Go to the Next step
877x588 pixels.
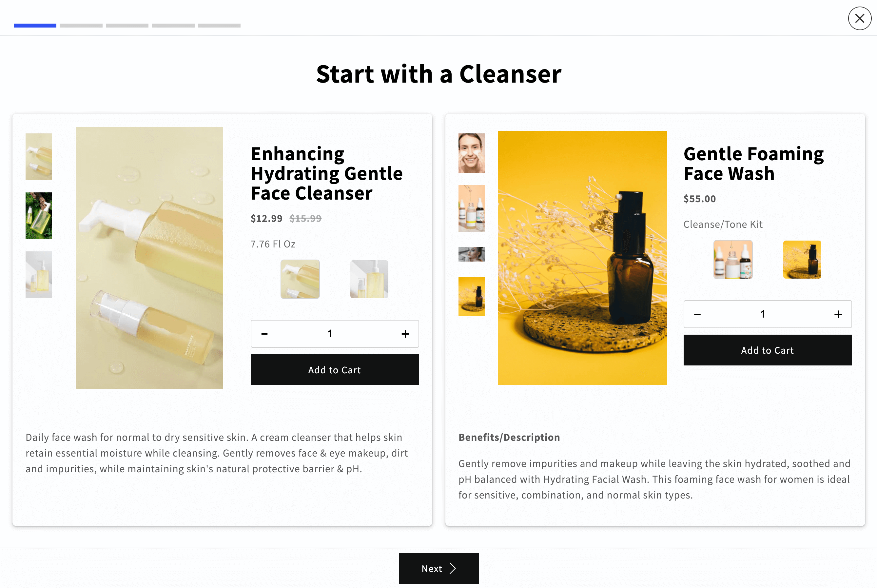pyautogui.click(x=438, y=568)
